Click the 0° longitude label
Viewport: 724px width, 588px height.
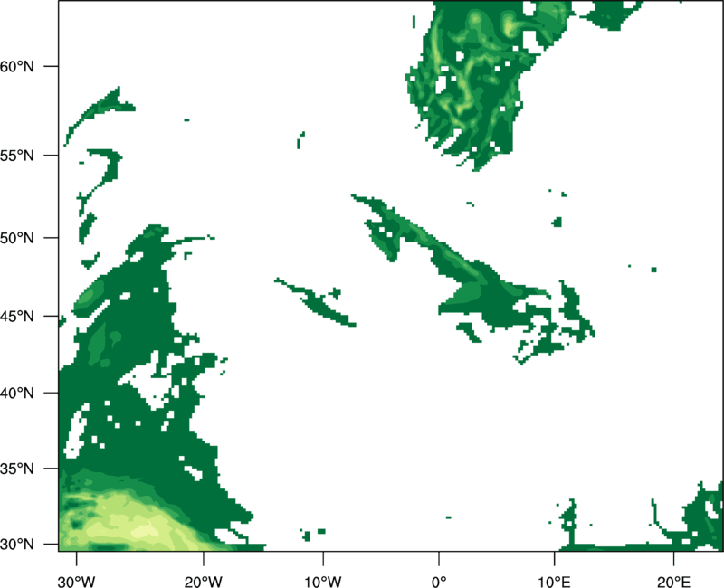point(439,582)
